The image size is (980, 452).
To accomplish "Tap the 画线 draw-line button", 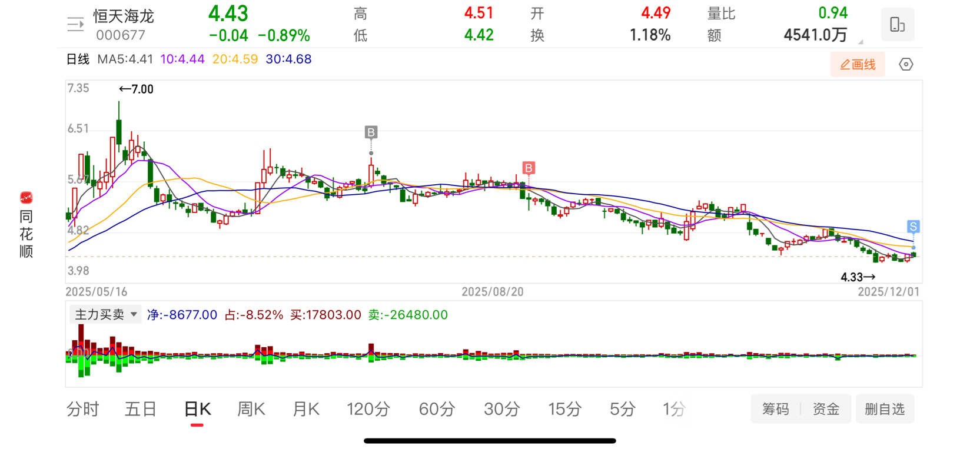I will [x=858, y=65].
